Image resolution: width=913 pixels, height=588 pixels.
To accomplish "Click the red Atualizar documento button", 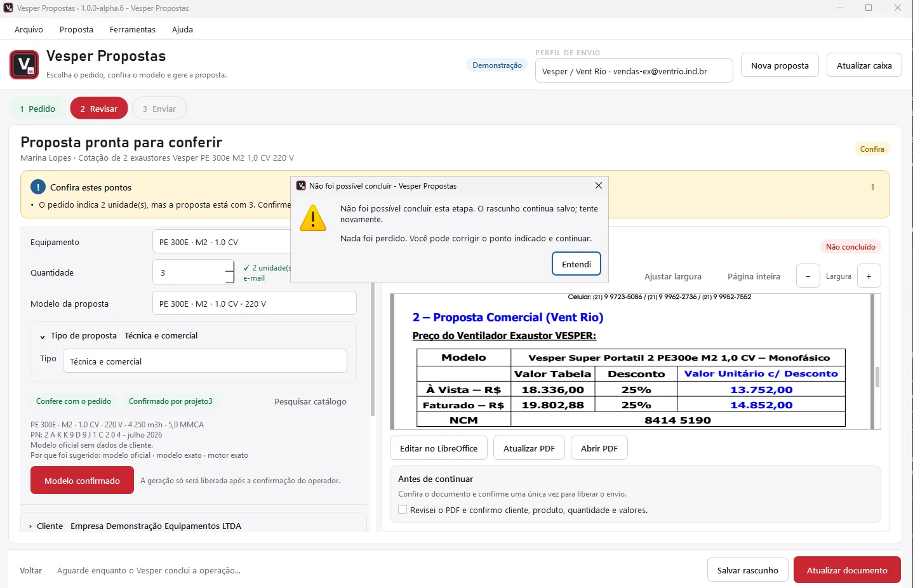I will click(x=847, y=570).
